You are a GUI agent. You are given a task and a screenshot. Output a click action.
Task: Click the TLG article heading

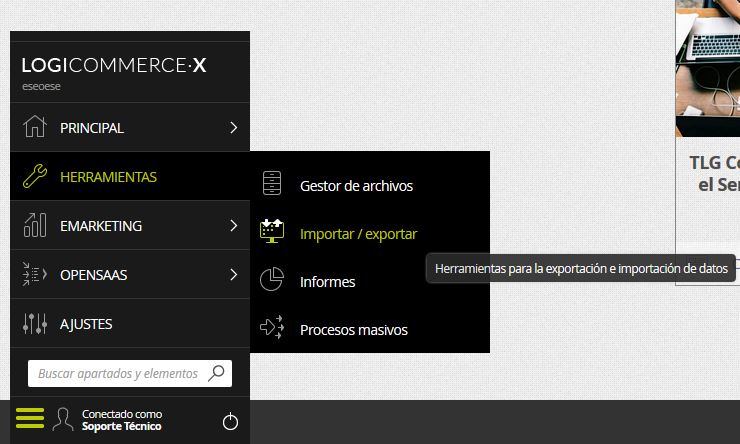(x=715, y=173)
